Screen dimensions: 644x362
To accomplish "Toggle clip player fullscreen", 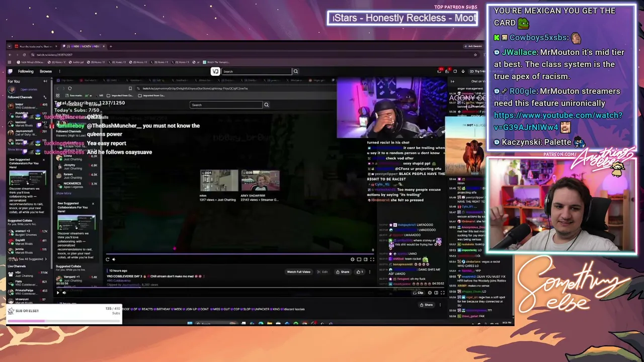I will pyautogui.click(x=372, y=259).
